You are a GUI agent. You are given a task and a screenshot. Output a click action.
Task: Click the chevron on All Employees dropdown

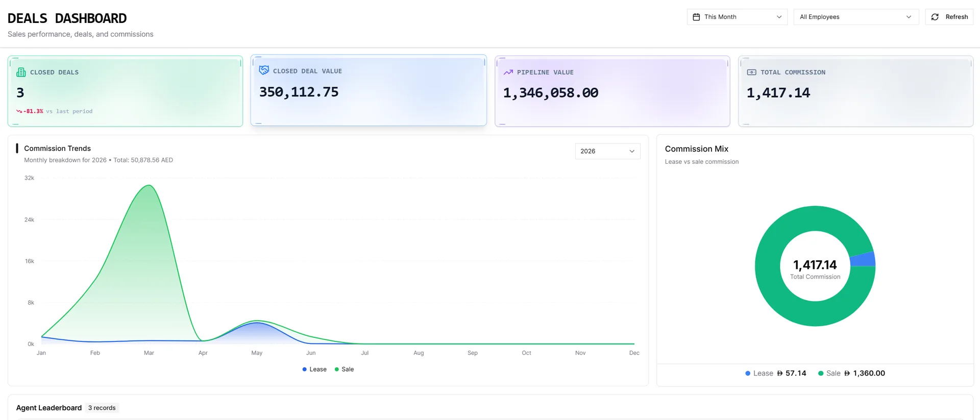point(909,17)
